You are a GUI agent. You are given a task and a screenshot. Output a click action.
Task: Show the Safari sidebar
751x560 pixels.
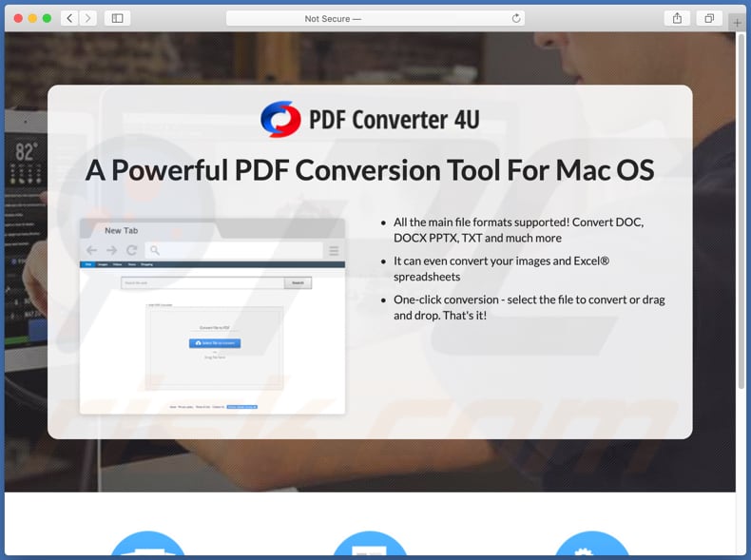(117, 18)
